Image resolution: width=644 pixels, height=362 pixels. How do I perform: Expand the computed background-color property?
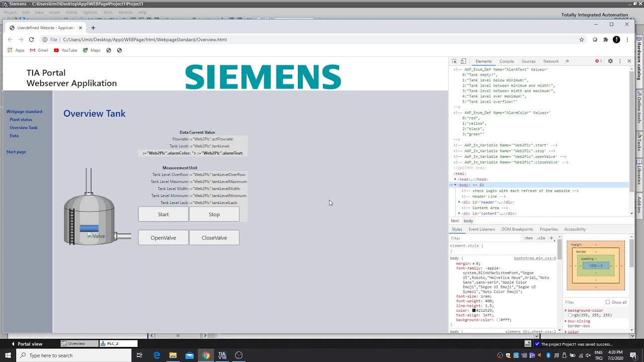566,311
